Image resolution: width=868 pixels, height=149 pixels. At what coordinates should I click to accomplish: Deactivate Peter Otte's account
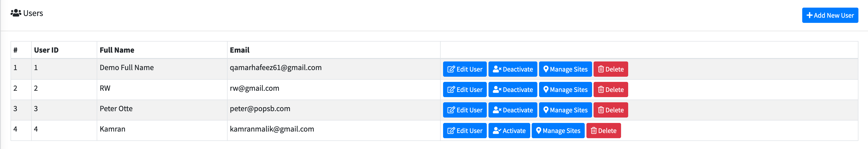(513, 110)
